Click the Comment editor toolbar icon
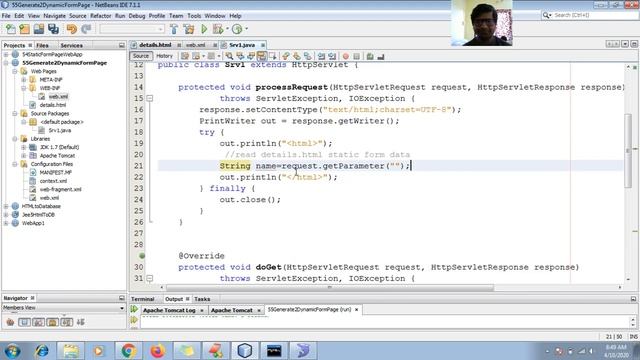Image resolution: width=640 pixels, height=360 pixels. (x=370, y=56)
